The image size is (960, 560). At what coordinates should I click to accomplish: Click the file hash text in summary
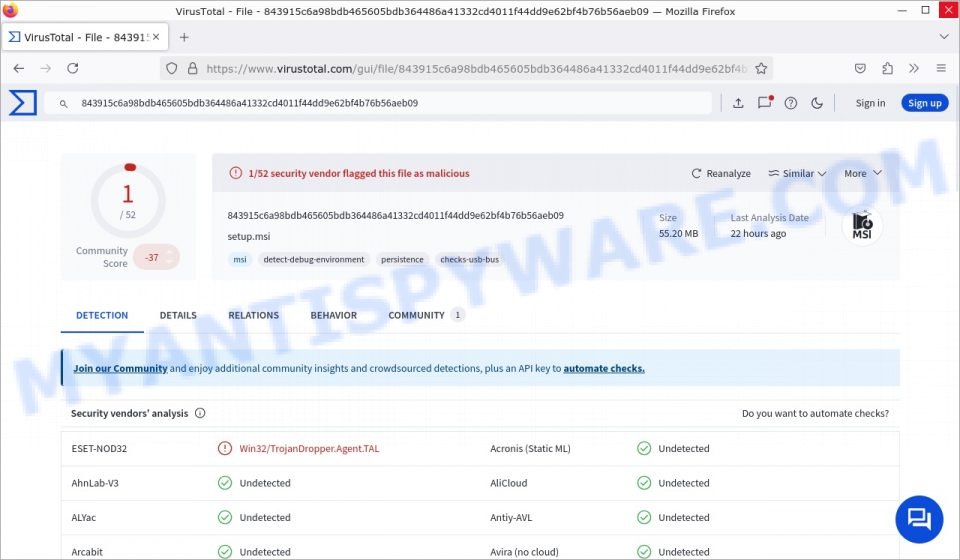[x=396, y=215]
